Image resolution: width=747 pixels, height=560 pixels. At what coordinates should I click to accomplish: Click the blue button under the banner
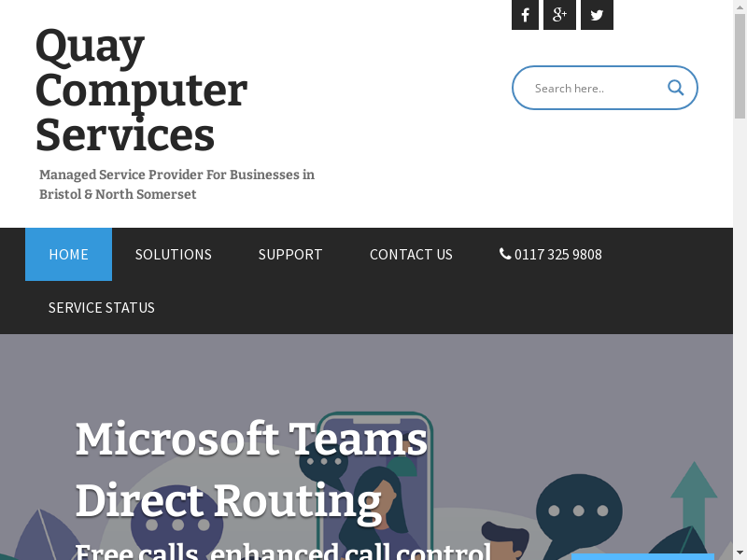(x=641, y=556)
